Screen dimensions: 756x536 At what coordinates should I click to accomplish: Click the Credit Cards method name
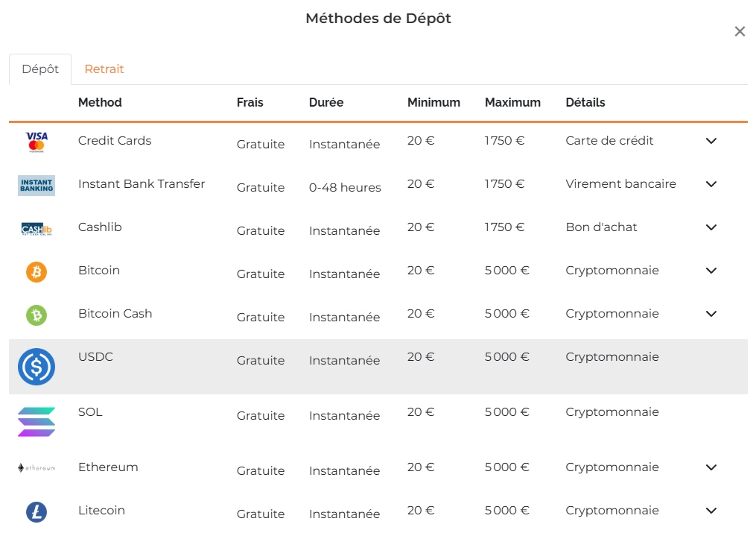point(114,140)
